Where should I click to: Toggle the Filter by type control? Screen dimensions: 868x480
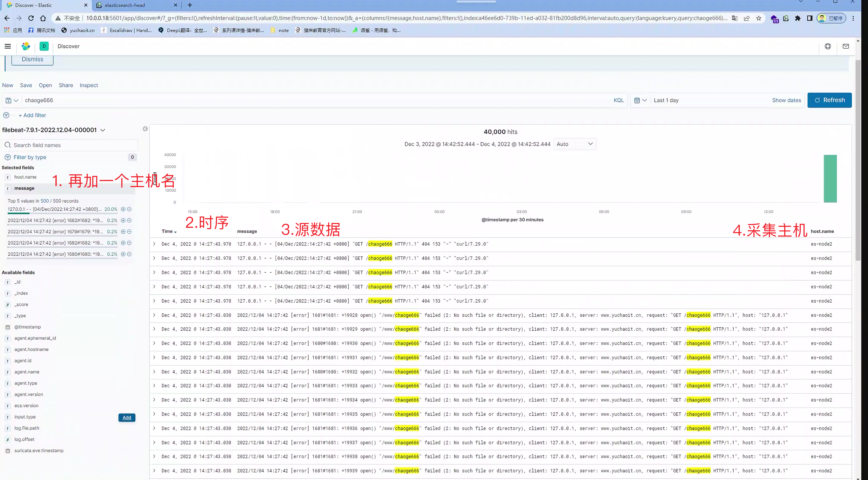click(x=30, y=157)
